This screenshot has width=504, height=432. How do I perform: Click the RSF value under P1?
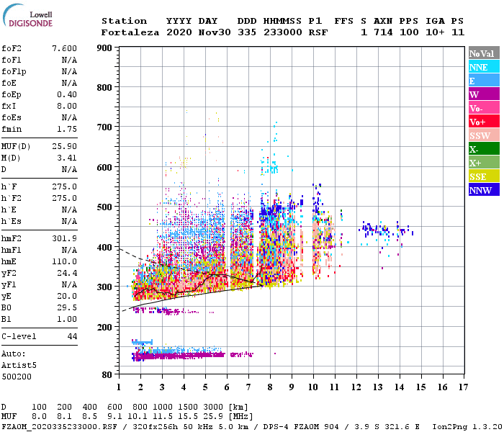pyautogui.click(x=318, y=32)
